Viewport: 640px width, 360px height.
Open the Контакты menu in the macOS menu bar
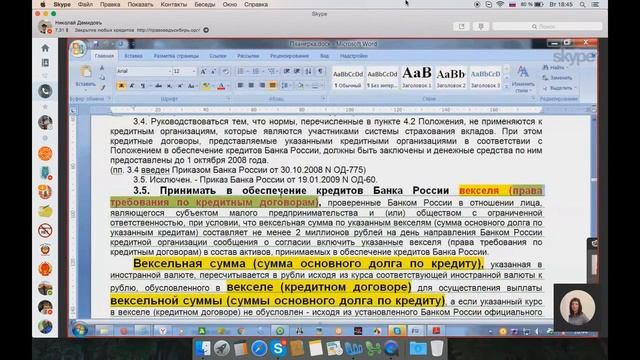173,4
